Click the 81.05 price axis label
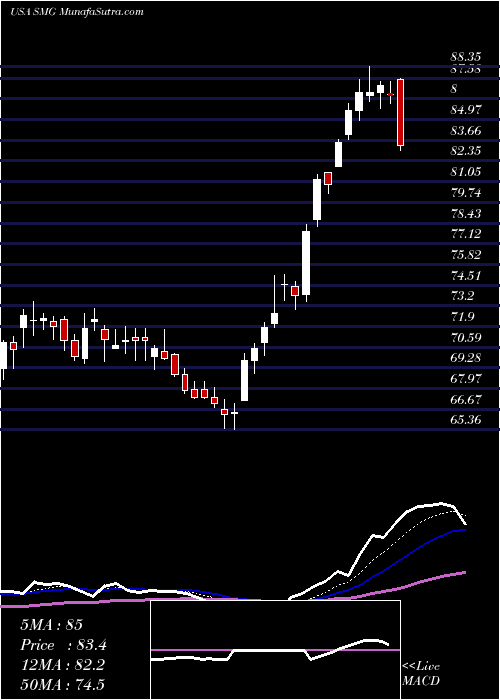This screenshot has width=500, height=700. (x=466, y=172)
